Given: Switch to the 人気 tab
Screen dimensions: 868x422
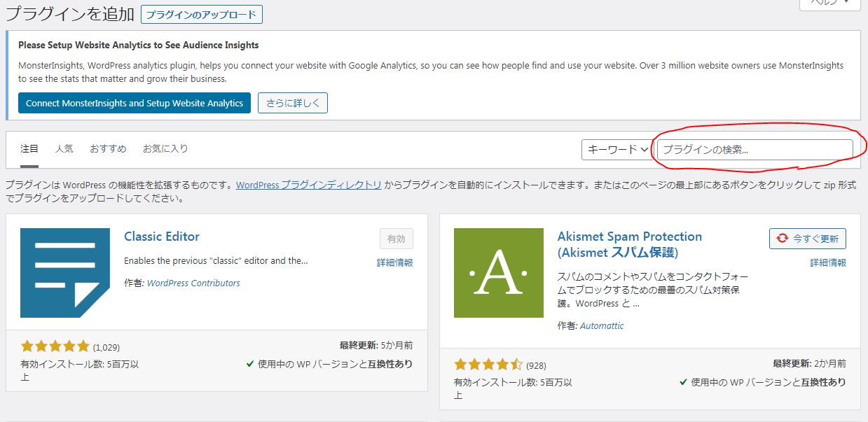Looking at the screenshot, I should [64, 148].
